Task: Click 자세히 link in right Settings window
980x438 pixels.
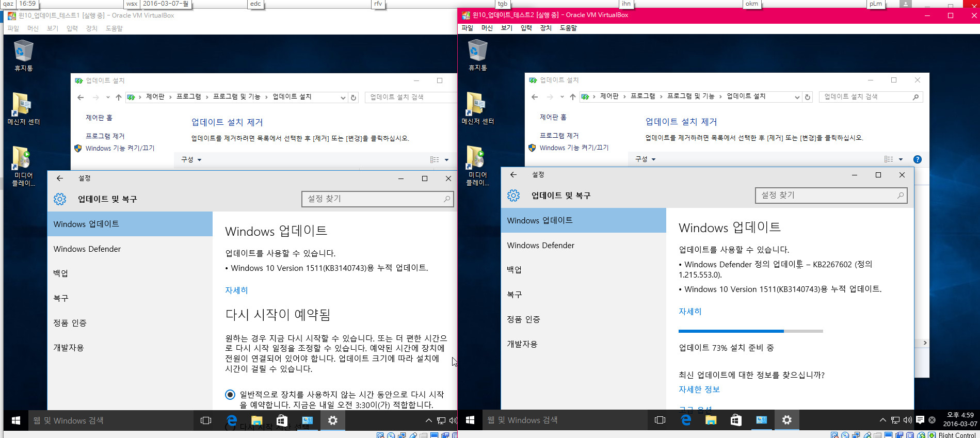Action: click(690, 312)
